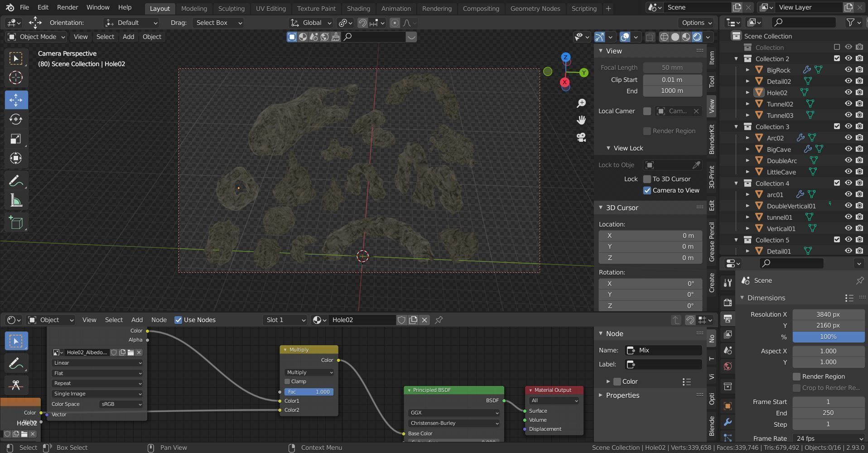Open the Object Mode dropdown
The width and height of the screenshot is (868, 453).
pyautogui.click(x=36, y=37)
